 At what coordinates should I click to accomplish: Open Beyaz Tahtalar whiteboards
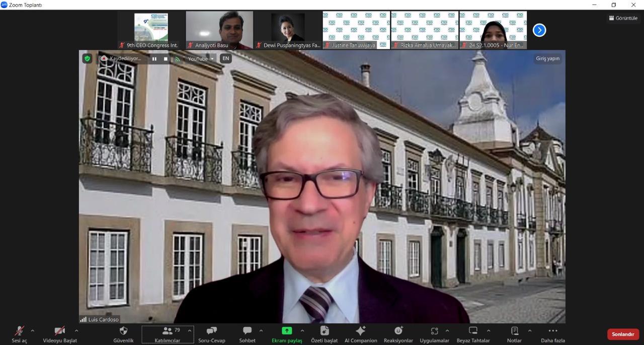(x=473, y=331)
